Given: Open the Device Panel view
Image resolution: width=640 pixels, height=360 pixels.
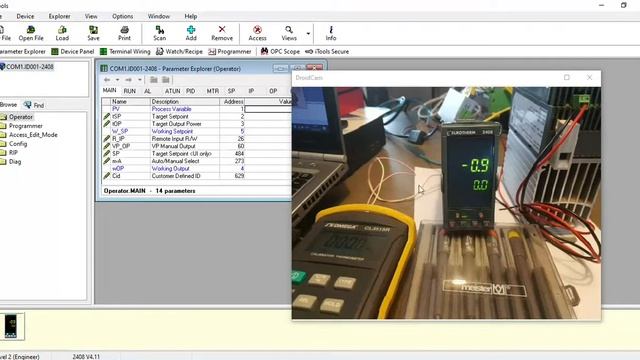Looking at the screenshot, I should [73, 51].
